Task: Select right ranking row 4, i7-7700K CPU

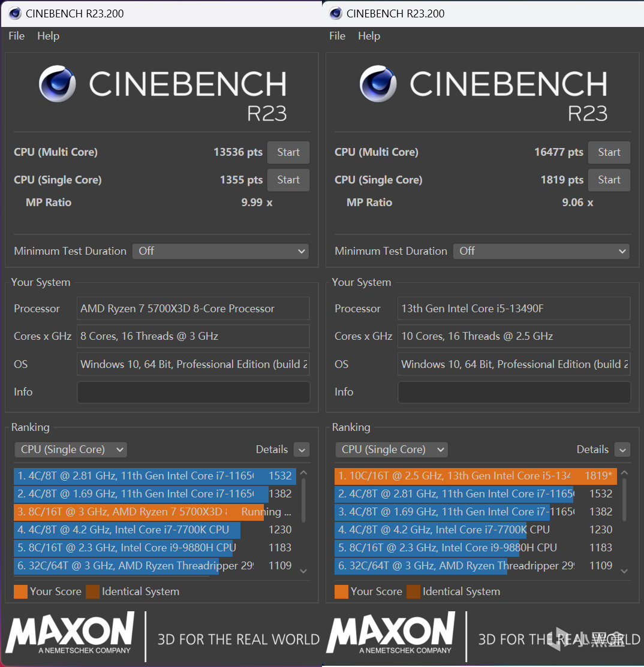Action: pos(476,530)
